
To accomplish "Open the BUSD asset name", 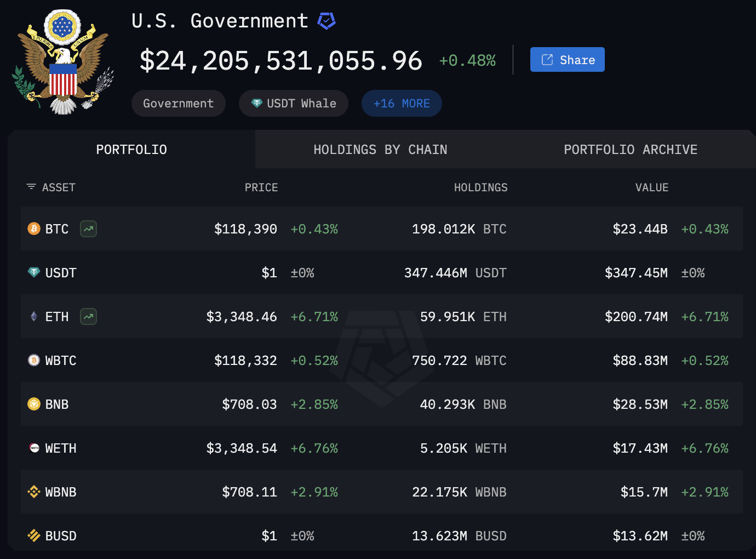I will click(x=61, y=536).
